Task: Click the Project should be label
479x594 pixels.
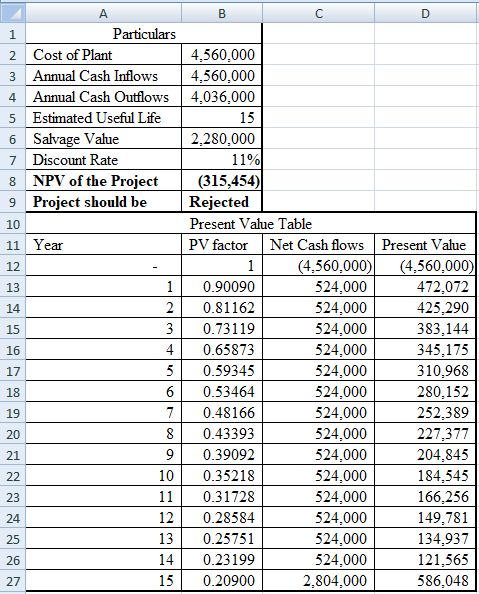Action: point(103,202)
